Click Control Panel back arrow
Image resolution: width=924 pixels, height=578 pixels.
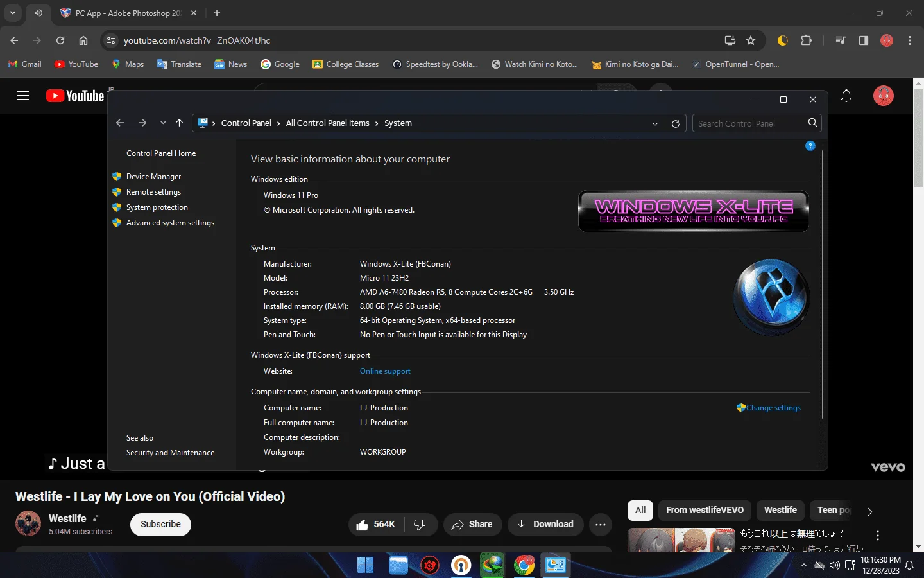click(120, 123)
